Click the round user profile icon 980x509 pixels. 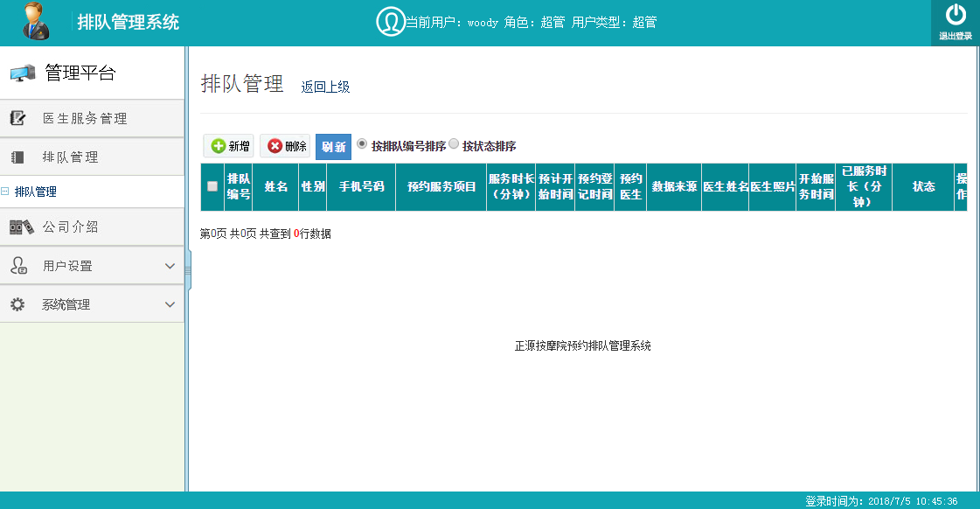click(x=390, y=22)
